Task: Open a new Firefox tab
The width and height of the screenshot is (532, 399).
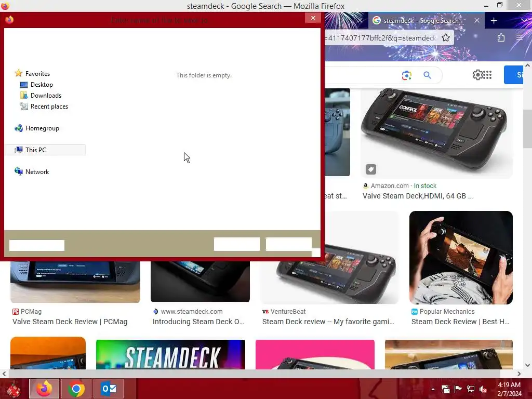Action: point(494,21)
